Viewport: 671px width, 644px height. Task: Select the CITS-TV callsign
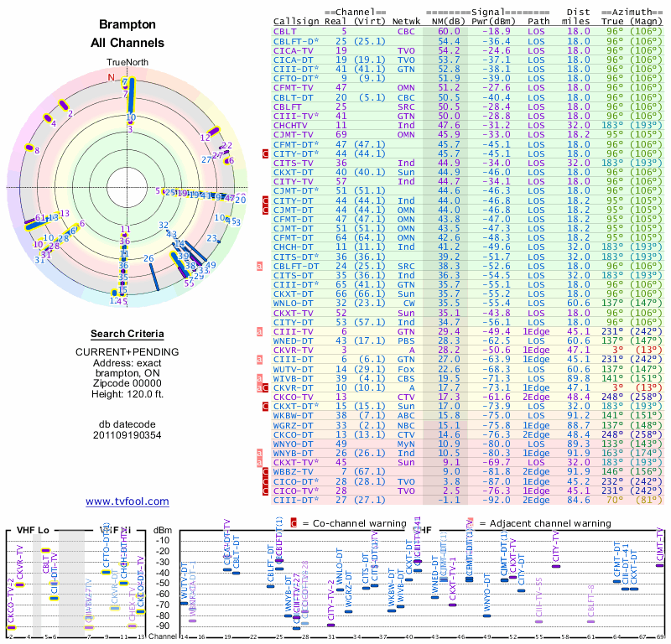point(294,163)
